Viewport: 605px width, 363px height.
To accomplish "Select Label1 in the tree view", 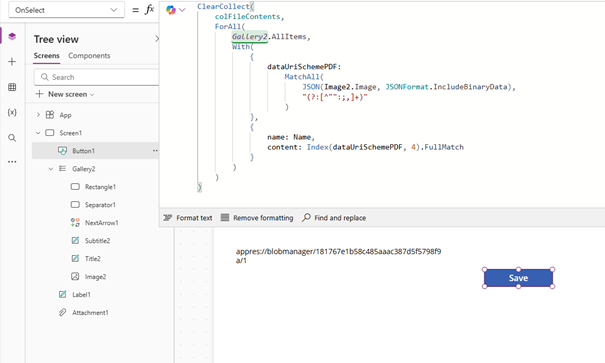I will 81,295.
